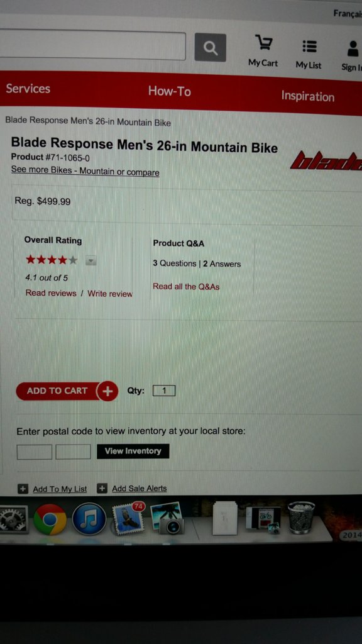Open the Trash in the dock

click(301, 518)
